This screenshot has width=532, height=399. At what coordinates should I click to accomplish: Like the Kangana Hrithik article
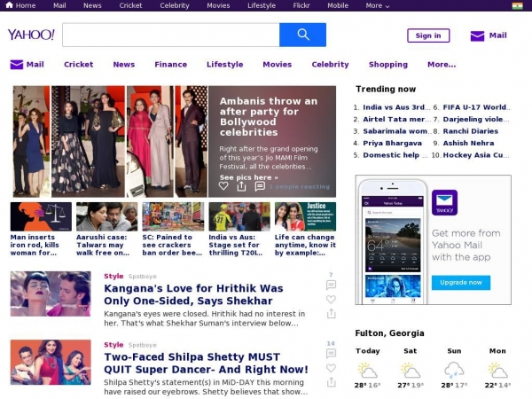point(331,300)
